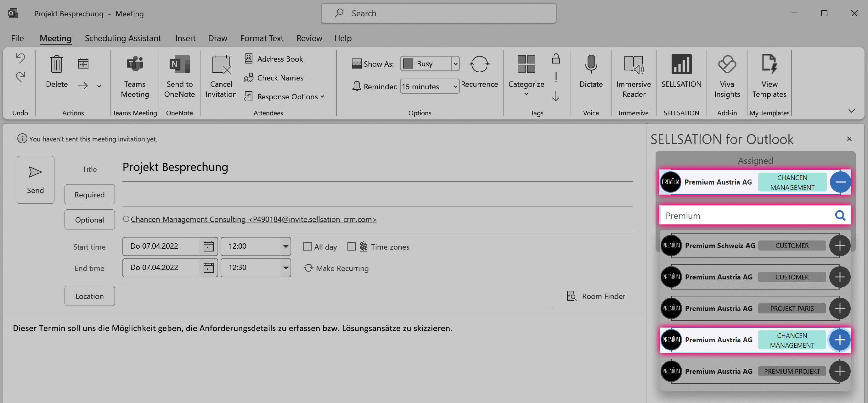Click Send to send the invitation
Viewport: 868px width, 403px height.
(35, 179)
